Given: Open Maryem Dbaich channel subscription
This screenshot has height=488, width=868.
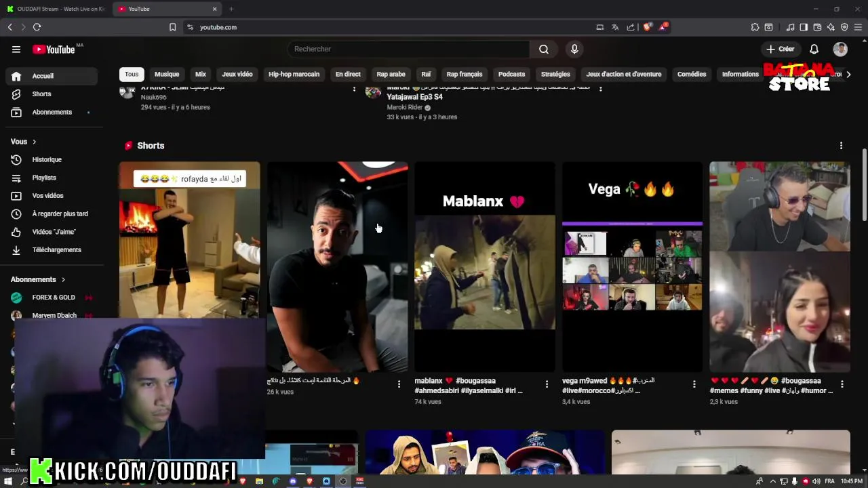Looking at the screenshot, I should (52, 315).
